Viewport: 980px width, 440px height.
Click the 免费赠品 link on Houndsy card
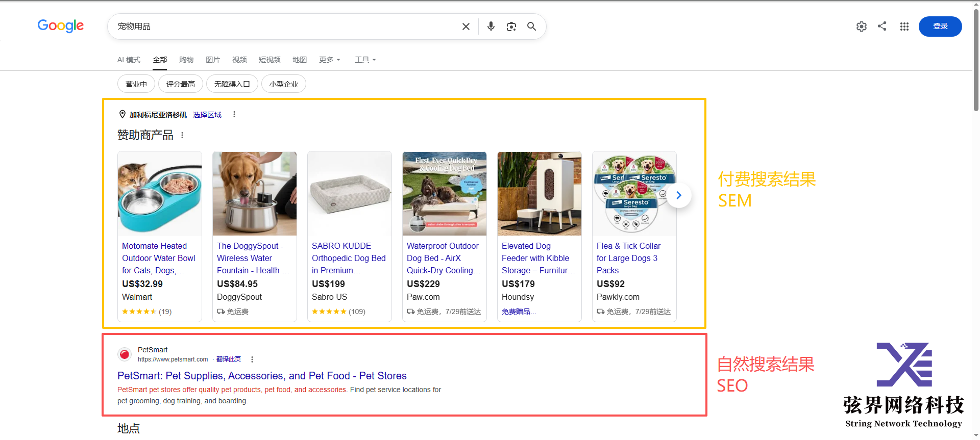pyautogui.click(x=519, y=312)
